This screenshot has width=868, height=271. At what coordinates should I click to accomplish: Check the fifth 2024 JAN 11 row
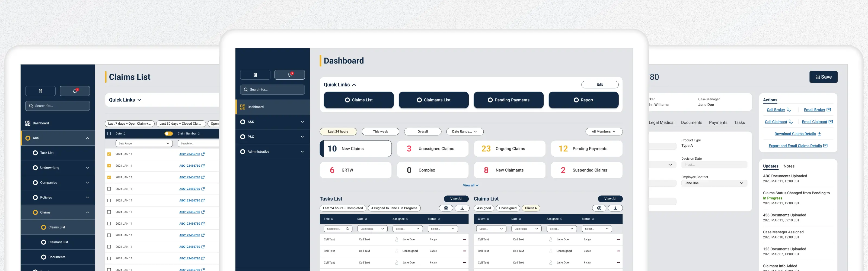pyautogui.click(x=109, y=200)
